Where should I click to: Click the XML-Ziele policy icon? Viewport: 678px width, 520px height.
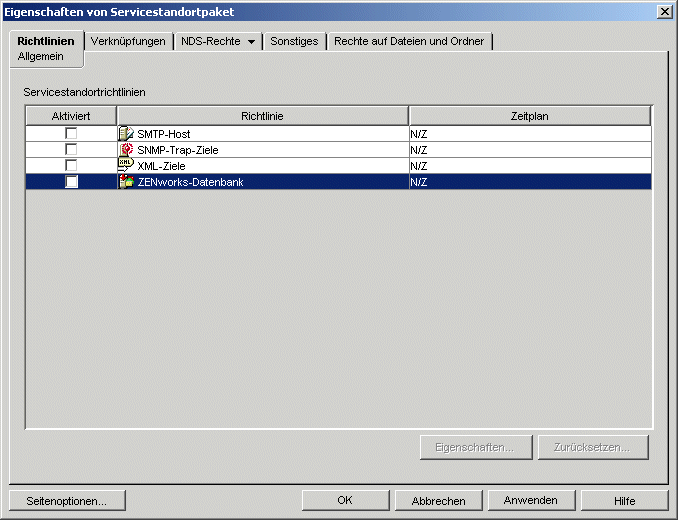coord(126,165)
